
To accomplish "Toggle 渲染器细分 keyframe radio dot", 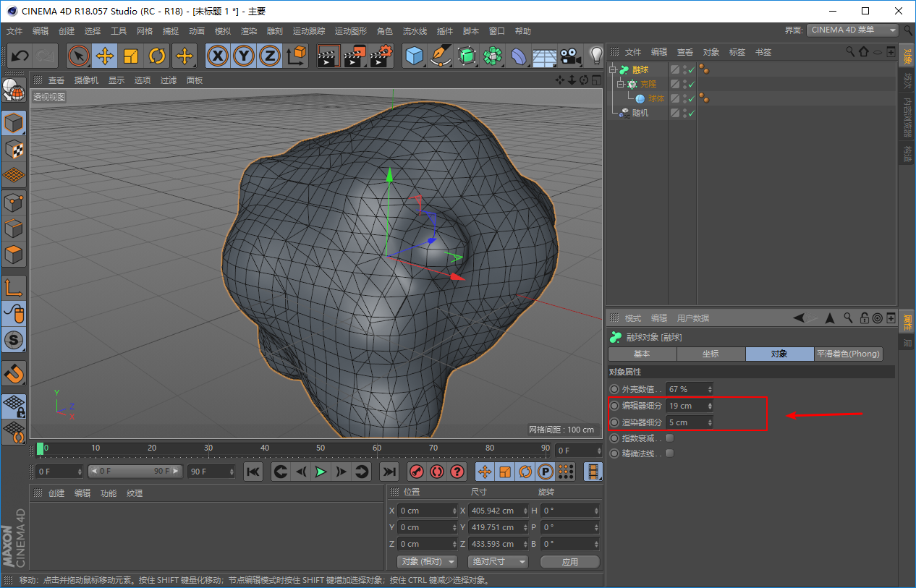I will click(x=615, y=422).
